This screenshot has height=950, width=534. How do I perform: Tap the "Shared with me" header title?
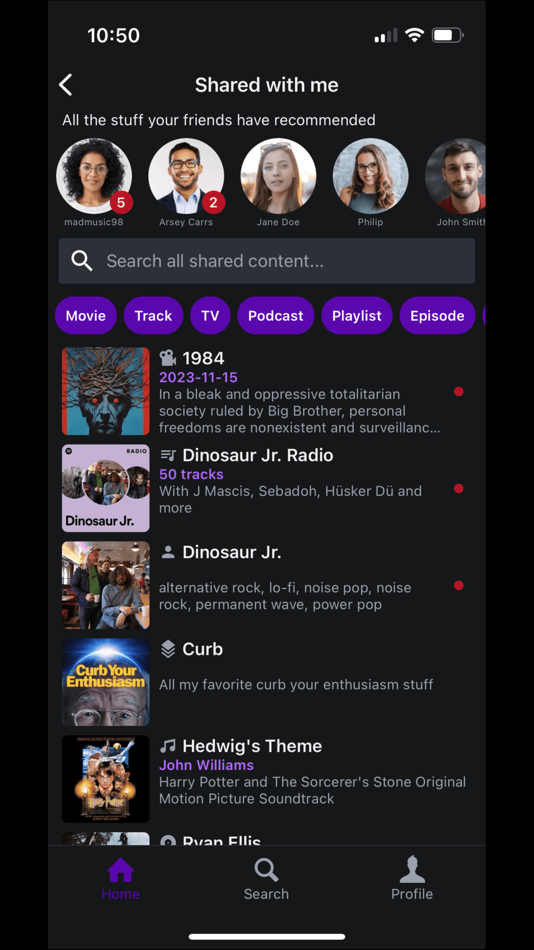[267, 85]
